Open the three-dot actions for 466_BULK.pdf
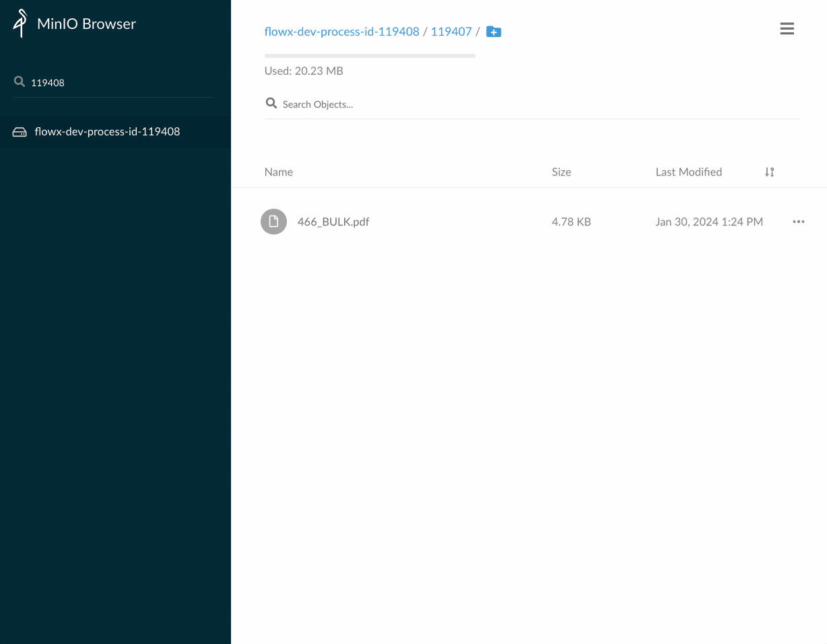Viewport: 827px width, 644px height. pyautogui.click(x=799, y=221)
